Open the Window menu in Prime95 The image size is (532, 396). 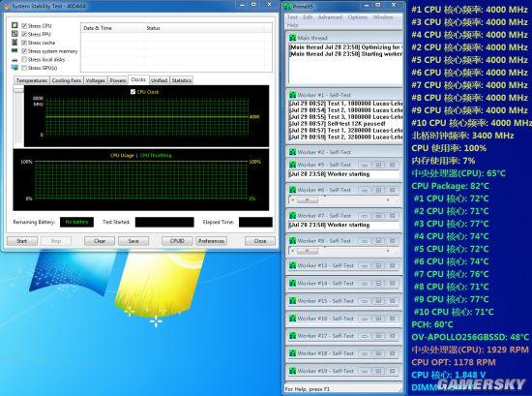point(383,17)
